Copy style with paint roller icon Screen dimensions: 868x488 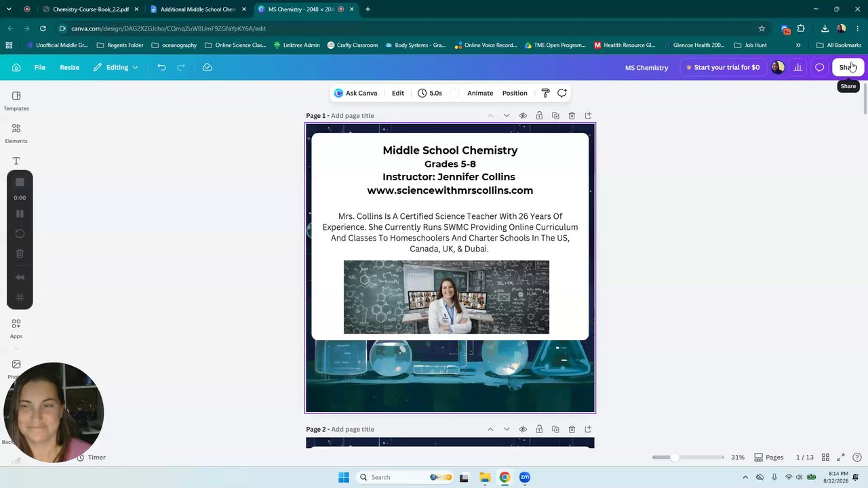[545, 93]
